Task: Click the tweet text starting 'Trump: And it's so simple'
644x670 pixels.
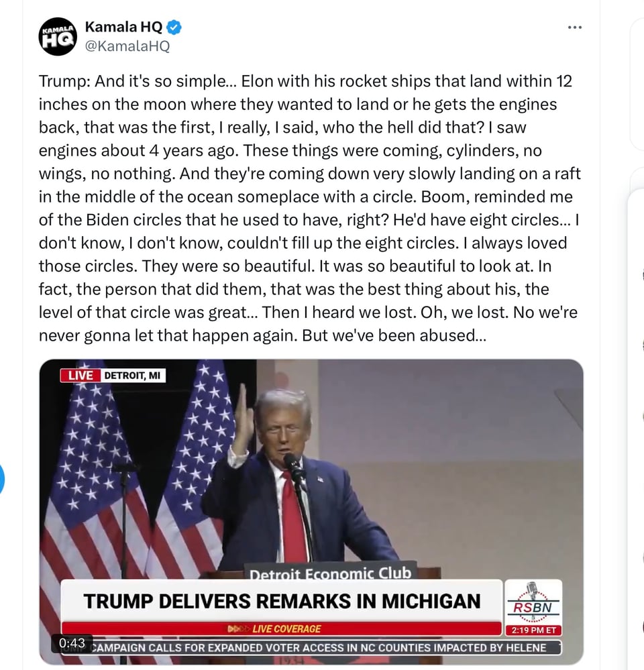Action: [309, 208]
